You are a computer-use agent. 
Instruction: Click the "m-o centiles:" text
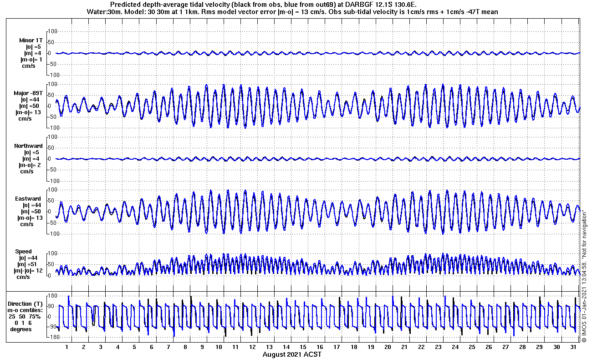pos(26,310)
